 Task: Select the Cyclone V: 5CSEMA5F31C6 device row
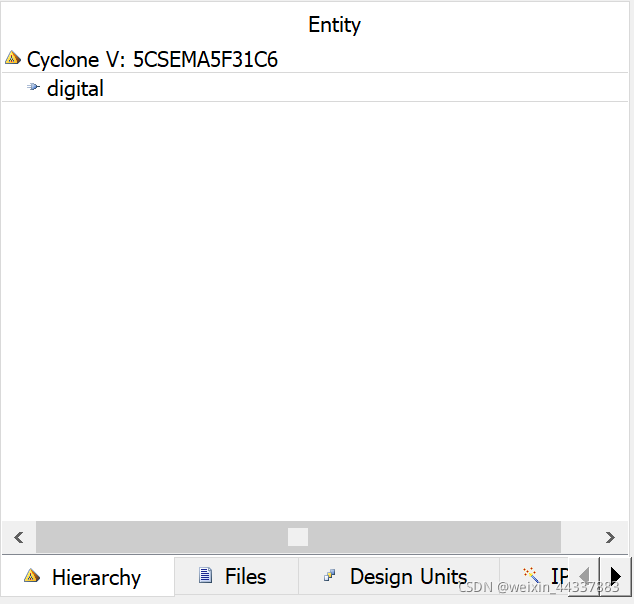tap(315, 59)
